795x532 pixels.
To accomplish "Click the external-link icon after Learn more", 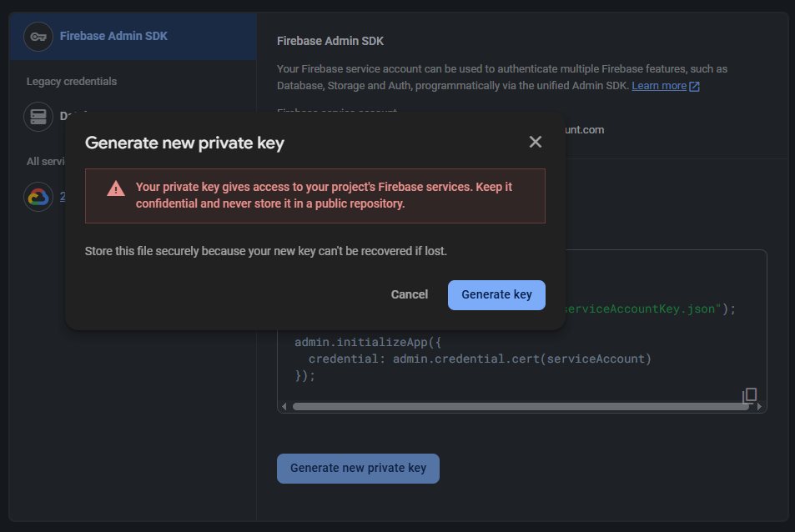I will [x=695, y=87].
